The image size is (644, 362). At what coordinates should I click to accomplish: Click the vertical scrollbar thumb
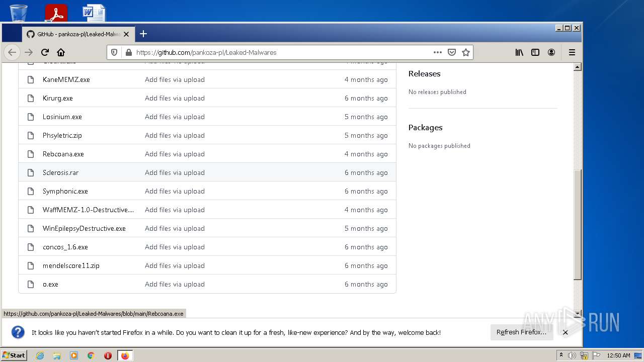[x=578, y=225]
